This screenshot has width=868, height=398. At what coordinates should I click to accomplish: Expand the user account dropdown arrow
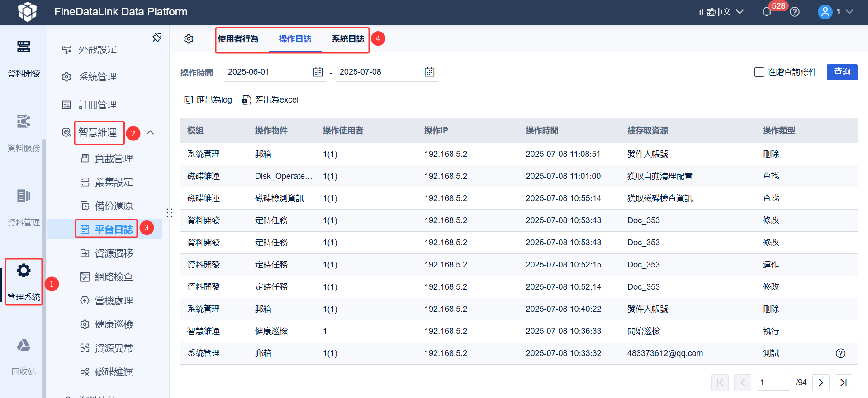tap(849, 12)
